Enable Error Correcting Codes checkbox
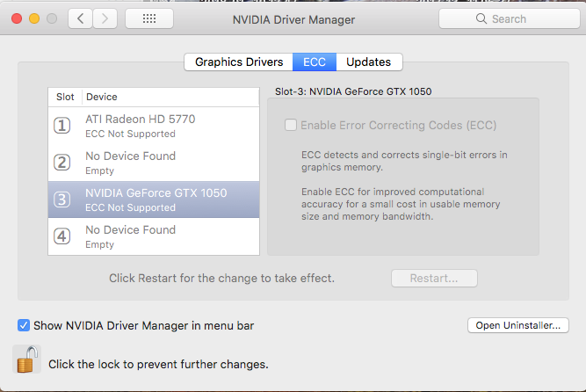Viewport: 586px width, 392px height. click(x=291, y=125)
